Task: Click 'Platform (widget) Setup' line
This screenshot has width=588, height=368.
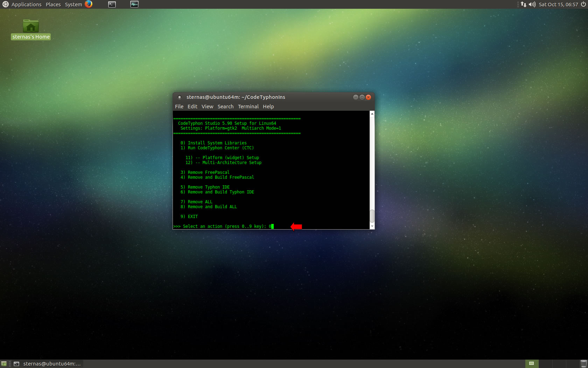Action: (222, 158)
